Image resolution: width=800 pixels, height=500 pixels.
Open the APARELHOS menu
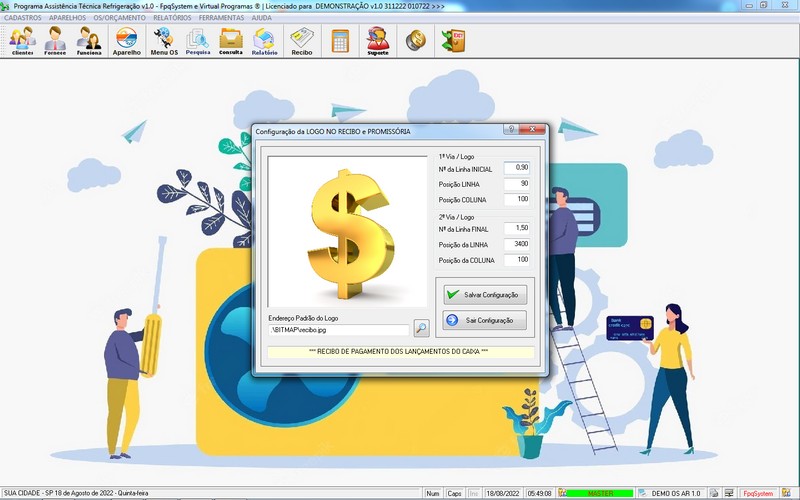coord(67,18)
